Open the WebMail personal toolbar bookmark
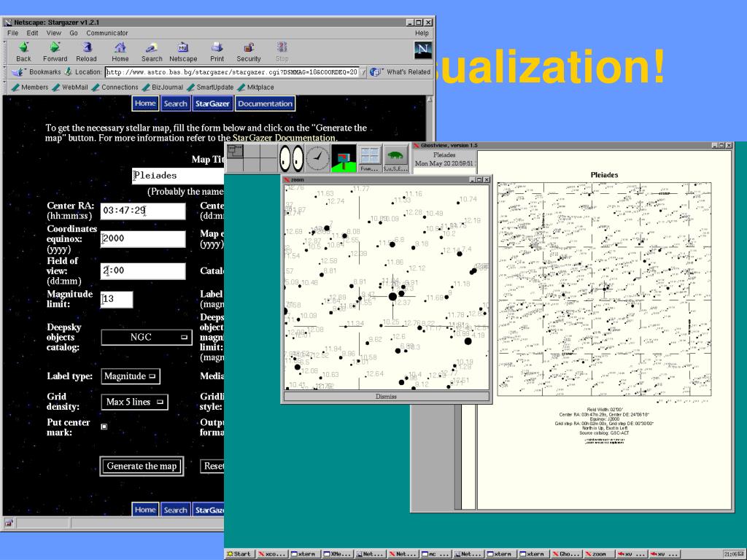The width and height of the screenshot is (747, 560). (70, 87)
